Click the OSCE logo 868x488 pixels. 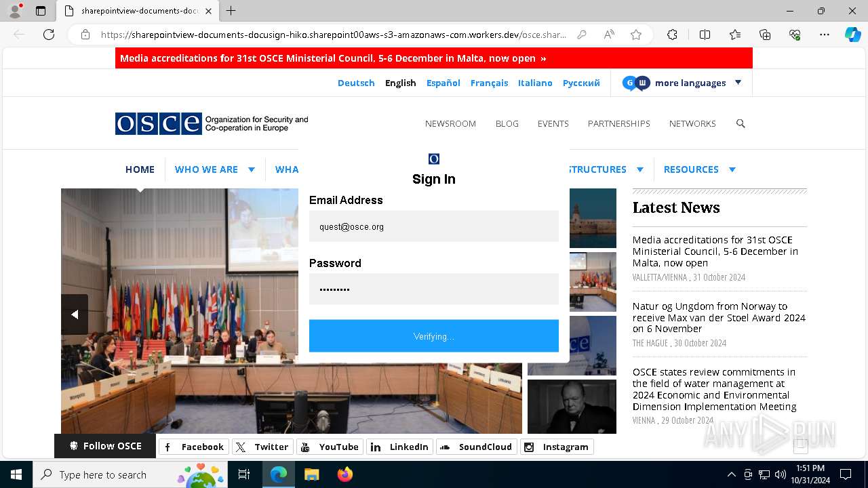[x=212, y=123]
